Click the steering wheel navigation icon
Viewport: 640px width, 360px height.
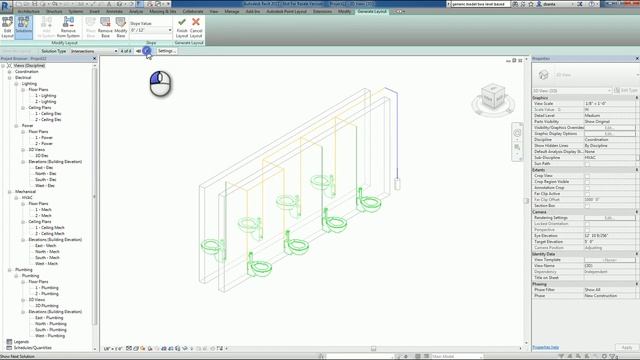517,133
